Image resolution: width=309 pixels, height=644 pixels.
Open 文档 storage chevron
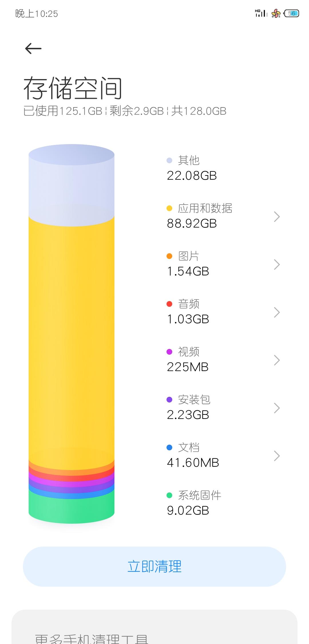(x=276, y=456)
